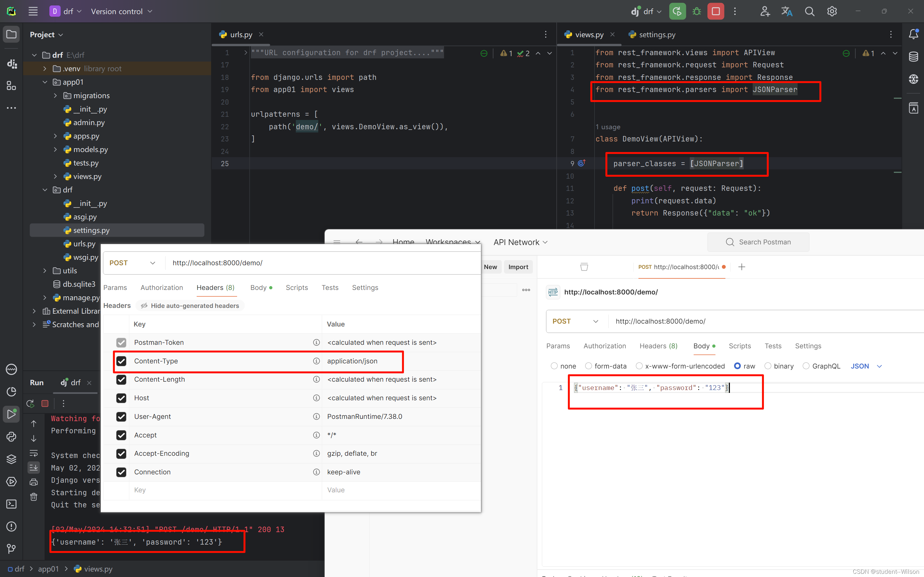Screen dimensions: 924x577
Task: Click New button in Postman workspace
Action: pos(491,267)
